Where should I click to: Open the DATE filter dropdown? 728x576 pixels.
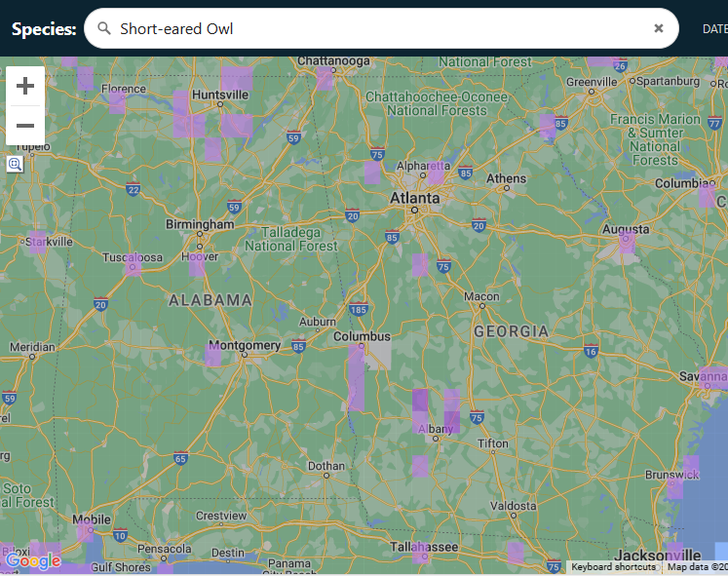click(x=714, y=28)
